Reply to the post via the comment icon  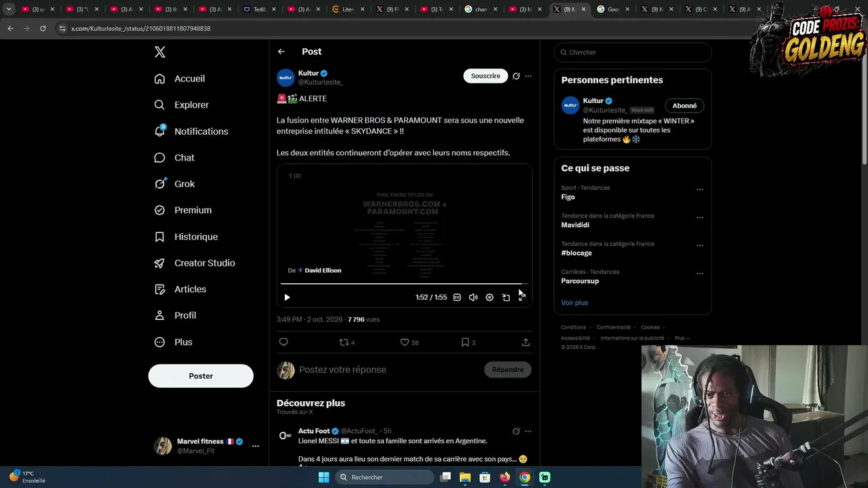click(x=283, y=342)
